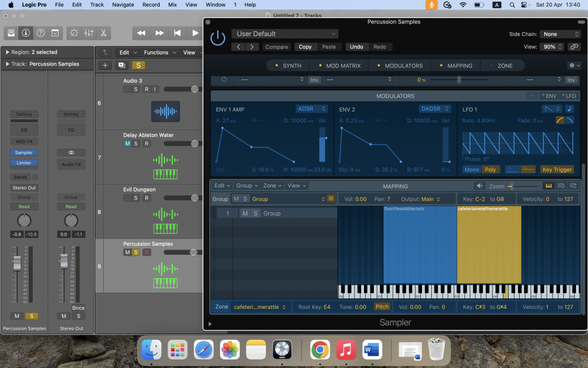Image resolution: width=588 pixels, height=368 pixels.
Task: Click the Compare button in Sampler
Action: [277, 47]
